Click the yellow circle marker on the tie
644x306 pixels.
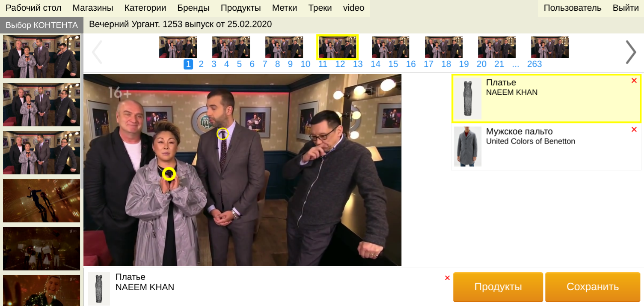[222, 134]
